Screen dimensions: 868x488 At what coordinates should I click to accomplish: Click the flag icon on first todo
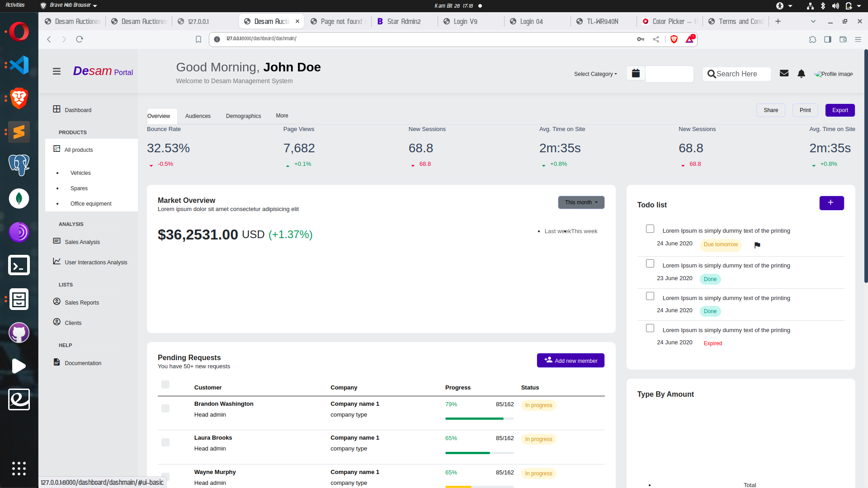(757, 245)
